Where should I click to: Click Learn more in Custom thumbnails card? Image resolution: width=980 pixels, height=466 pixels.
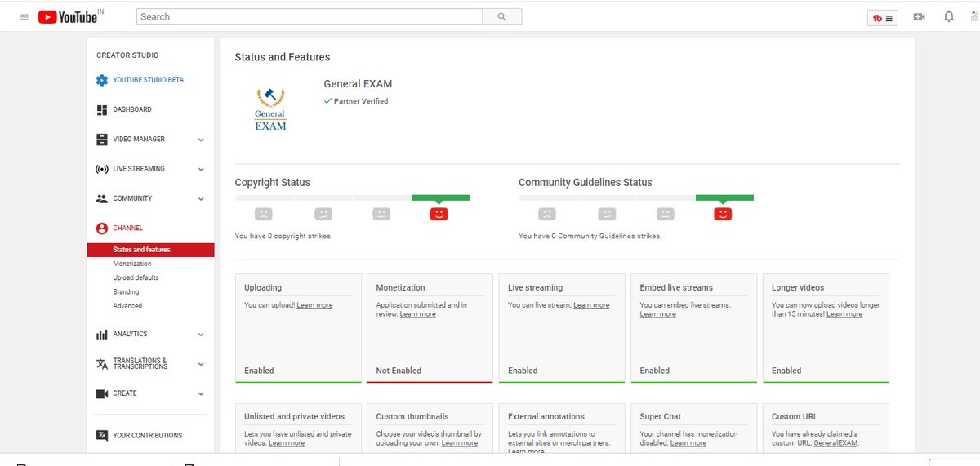[x=460, y=443]
